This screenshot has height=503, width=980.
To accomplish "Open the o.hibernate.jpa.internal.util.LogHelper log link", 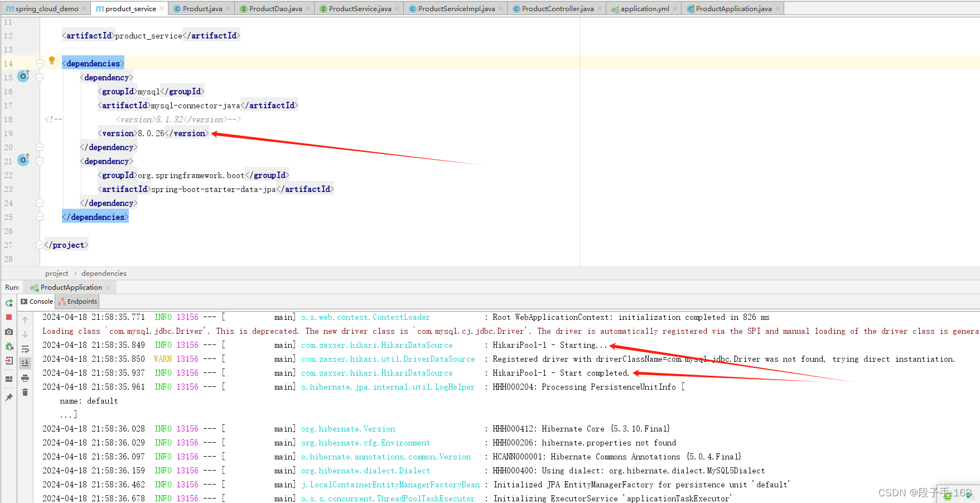I will point(388,387).
